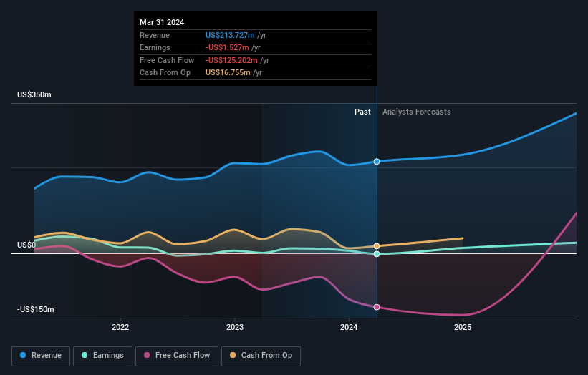Click the teal Earnings marker on zero line
588x375 pixels.
coord(377,254)
